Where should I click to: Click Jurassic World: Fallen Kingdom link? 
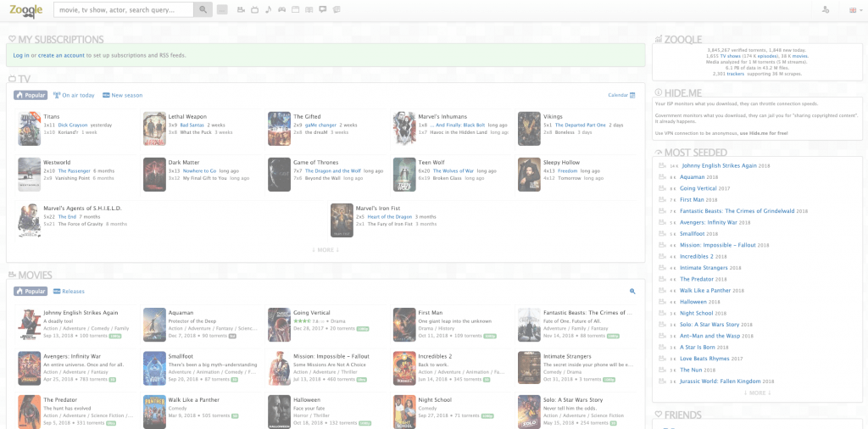719,382
